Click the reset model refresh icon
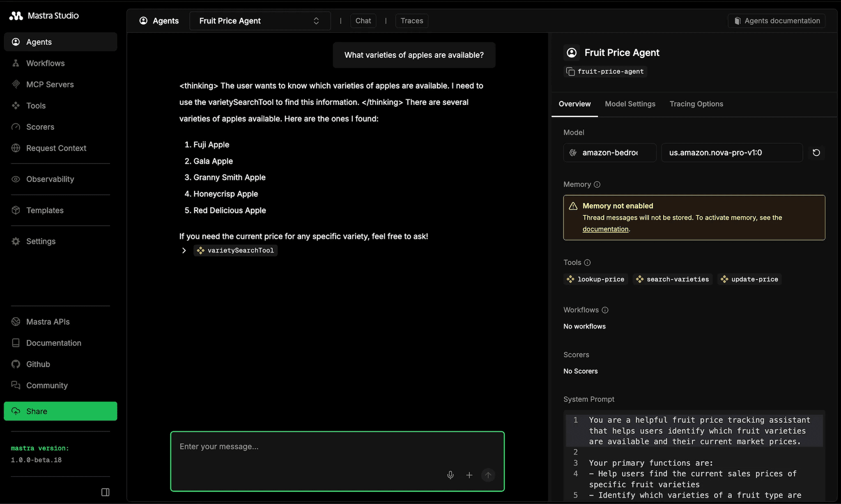Viewport: 841px width, 504px height. [816, 153]
